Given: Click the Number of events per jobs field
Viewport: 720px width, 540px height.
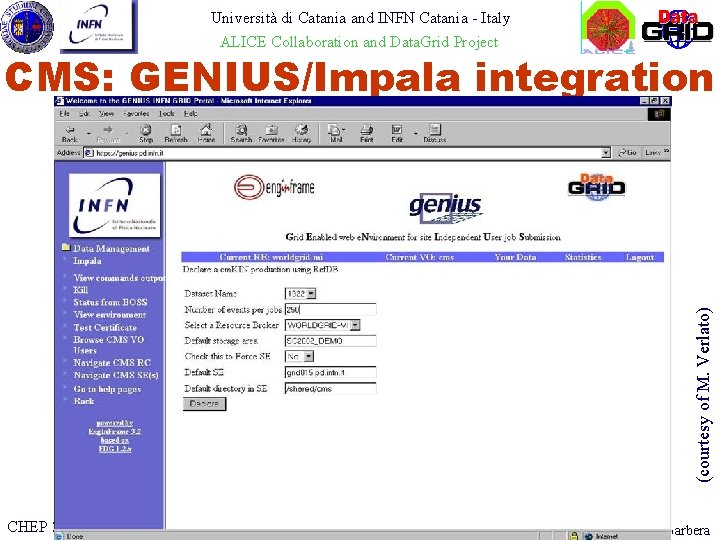Looking at the screenshot, I should click(331, 309).
